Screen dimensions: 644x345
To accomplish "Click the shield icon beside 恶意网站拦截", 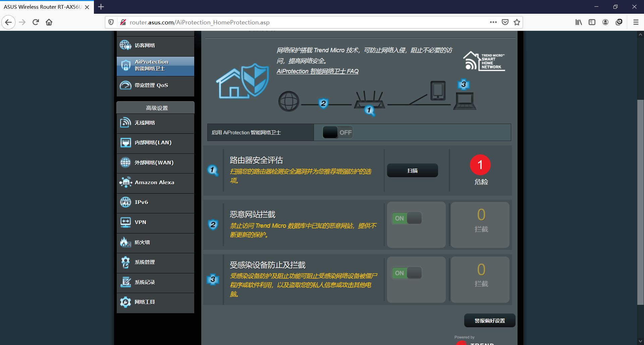I will click(213, 225).
